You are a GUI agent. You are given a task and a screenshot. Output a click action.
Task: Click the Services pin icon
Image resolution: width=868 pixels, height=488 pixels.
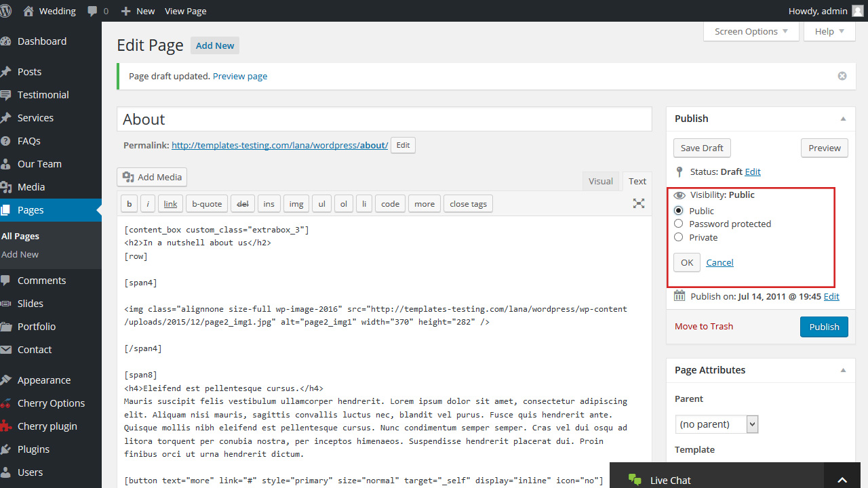(x=6, y=118)
